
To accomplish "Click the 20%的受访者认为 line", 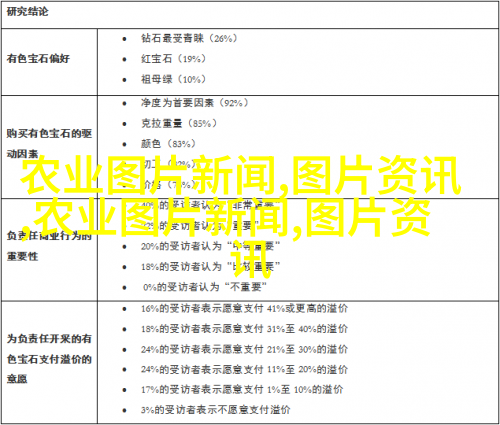I will [210, 246].
